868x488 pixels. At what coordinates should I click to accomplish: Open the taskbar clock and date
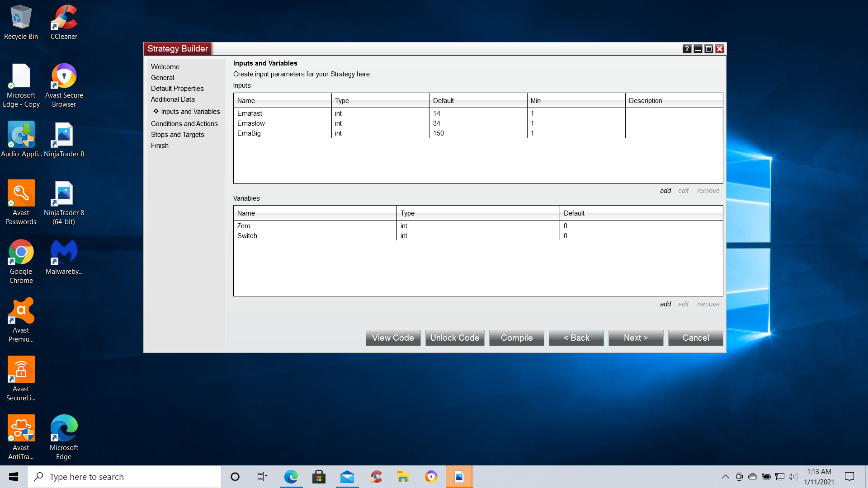819,477
